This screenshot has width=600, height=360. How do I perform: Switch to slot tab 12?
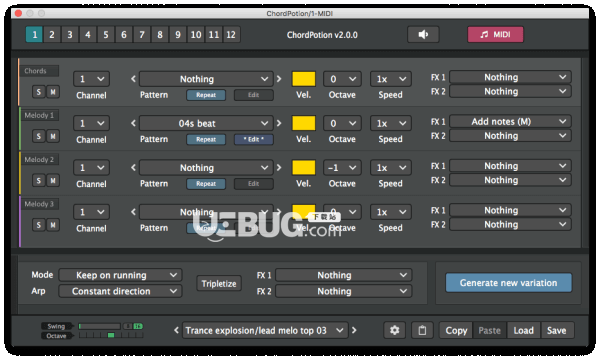click(x=231, y=34)
